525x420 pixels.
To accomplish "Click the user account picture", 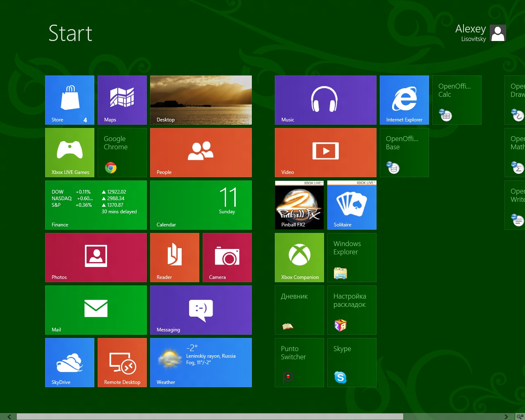I will [x=498, y=33].
